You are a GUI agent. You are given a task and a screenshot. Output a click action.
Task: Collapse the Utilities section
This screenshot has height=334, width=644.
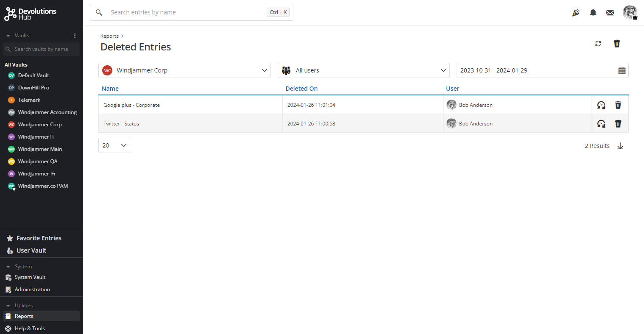(8, 306)
